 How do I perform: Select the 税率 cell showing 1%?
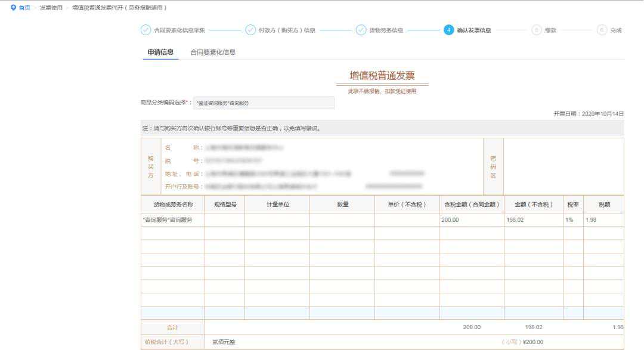click(572, 220)
